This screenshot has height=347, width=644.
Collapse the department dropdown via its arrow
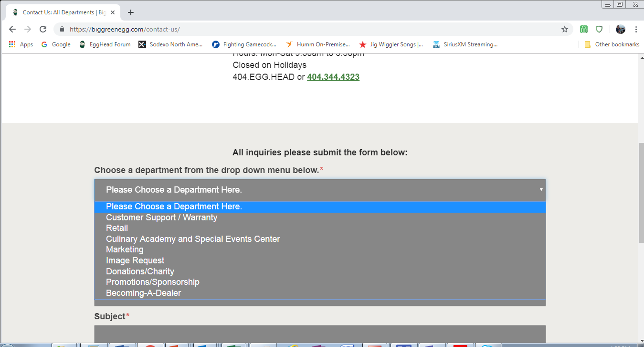[541, 190]
